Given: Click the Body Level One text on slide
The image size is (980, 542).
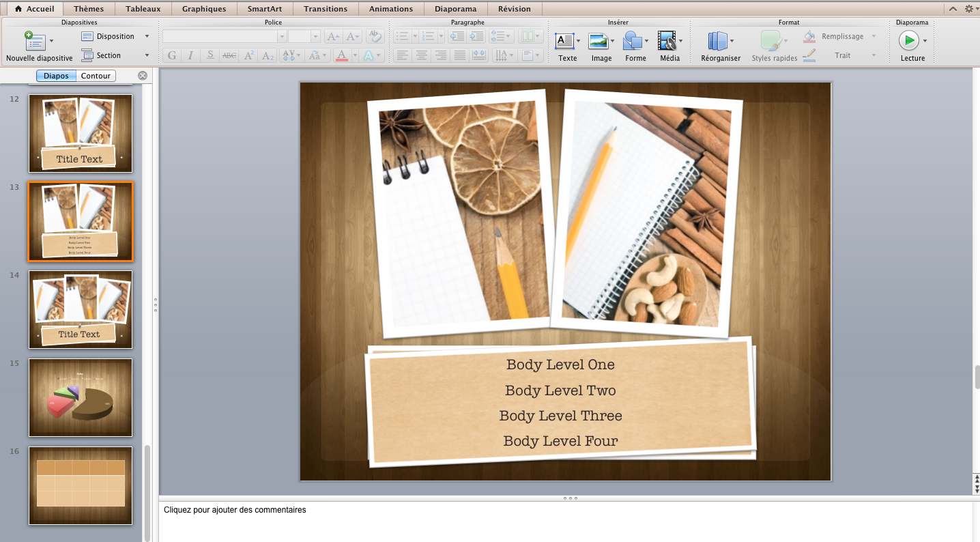Looking at the screenshot, I should coord(560,365).
